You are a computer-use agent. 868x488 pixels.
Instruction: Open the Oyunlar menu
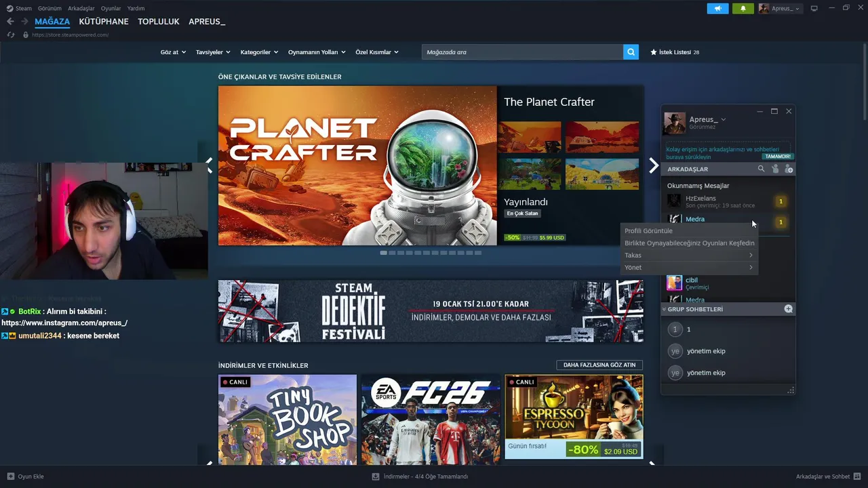[x=111, y=8]
